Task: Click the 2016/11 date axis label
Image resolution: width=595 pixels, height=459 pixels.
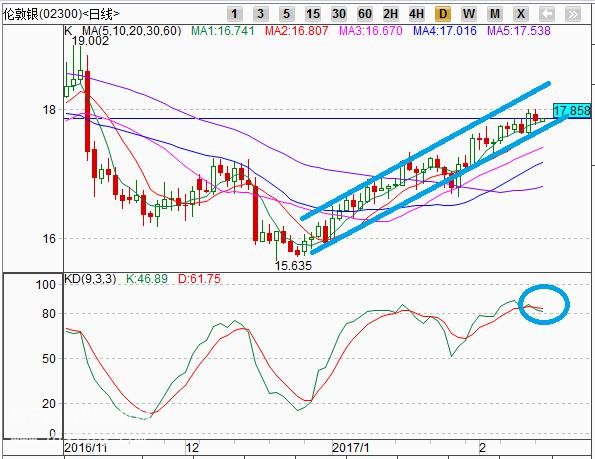Action: 86,448
